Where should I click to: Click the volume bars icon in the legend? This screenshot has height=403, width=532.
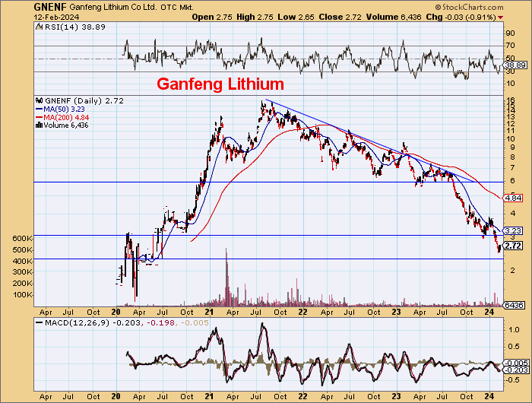tap(40, 125)
